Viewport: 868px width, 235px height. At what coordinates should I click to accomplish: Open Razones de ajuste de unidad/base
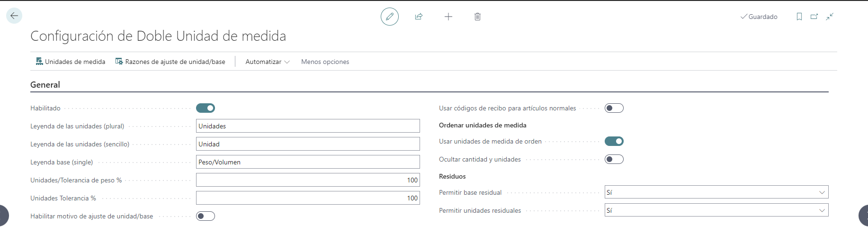coord(170,62)
